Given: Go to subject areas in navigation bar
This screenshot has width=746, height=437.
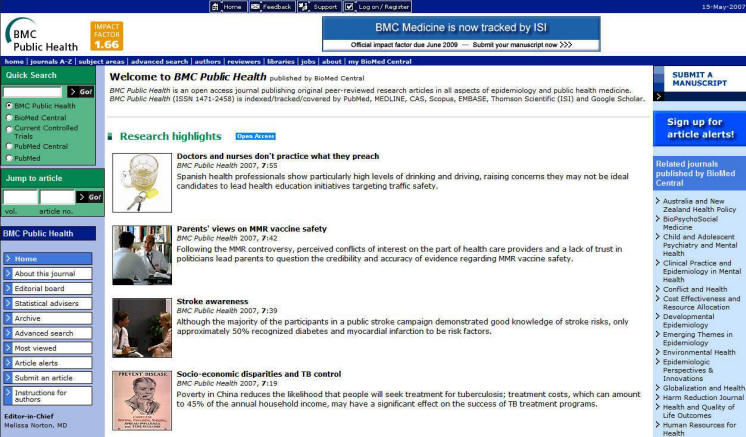Looking at the screenshot, I should point(102,61).
